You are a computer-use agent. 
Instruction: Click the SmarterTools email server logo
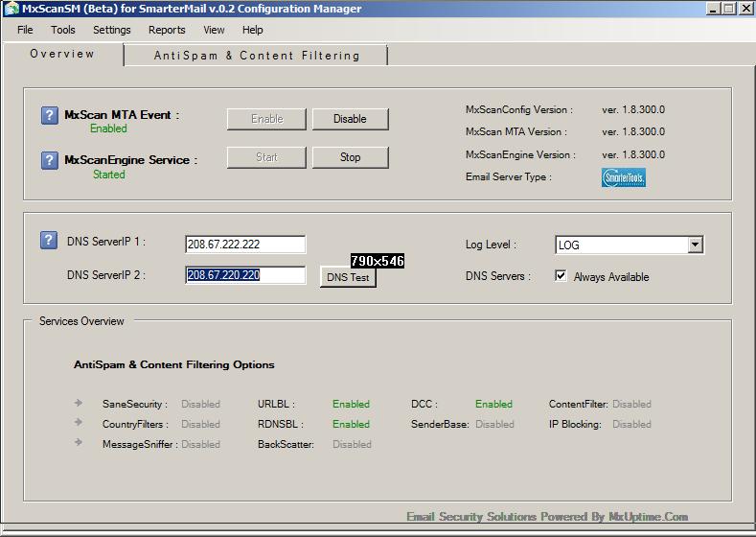pyautogui.click(x=624, y=177)
